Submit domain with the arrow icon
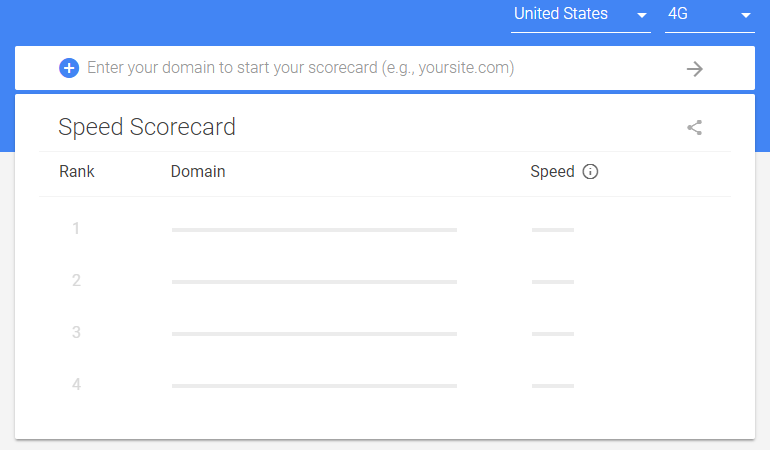The height and width of the screenshot is (450, 770). click(x=694, y=69)
